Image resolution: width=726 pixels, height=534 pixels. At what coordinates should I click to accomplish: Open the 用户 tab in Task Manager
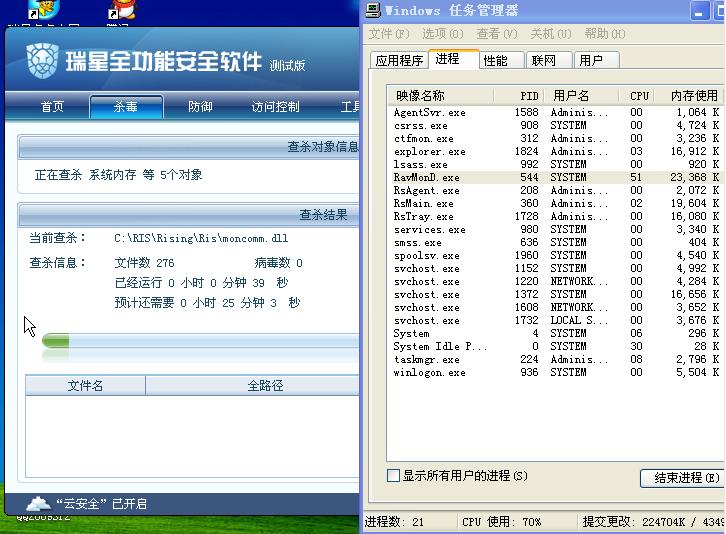click(x=596, y=60)
